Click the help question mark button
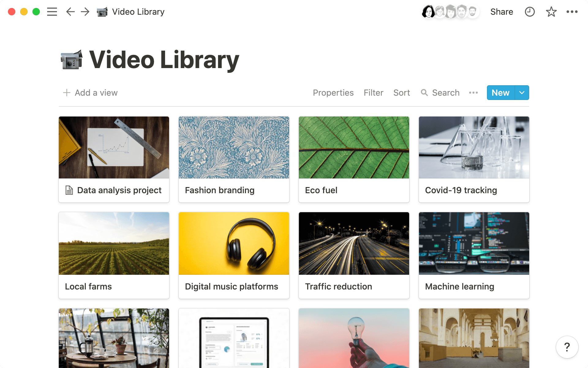Screen dimensions: 588x368 coord(567,347)
